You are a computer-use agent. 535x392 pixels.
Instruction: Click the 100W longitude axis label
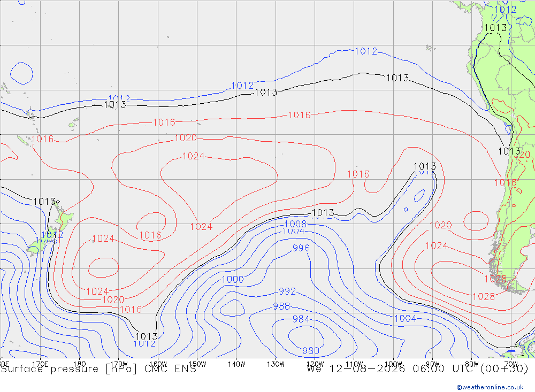[393, 364]
